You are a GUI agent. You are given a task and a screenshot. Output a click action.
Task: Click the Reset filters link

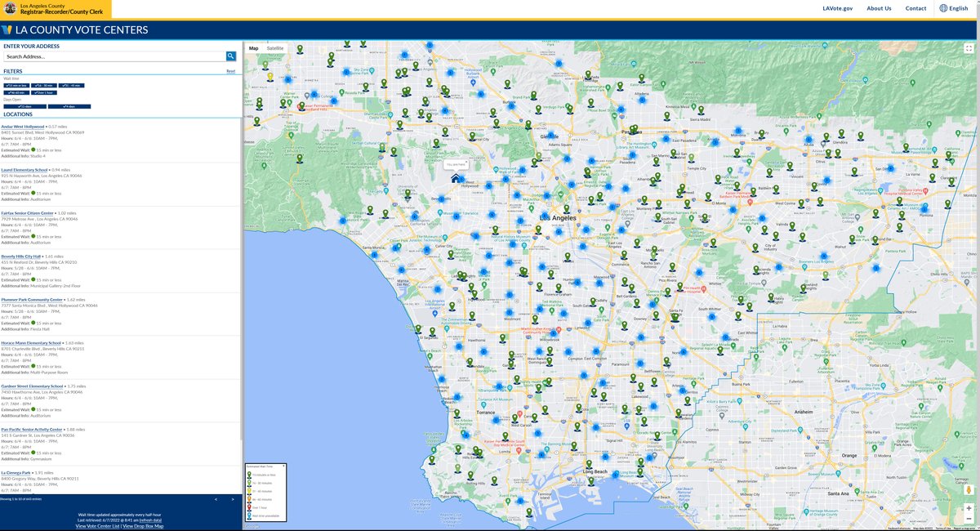(230, 71)
